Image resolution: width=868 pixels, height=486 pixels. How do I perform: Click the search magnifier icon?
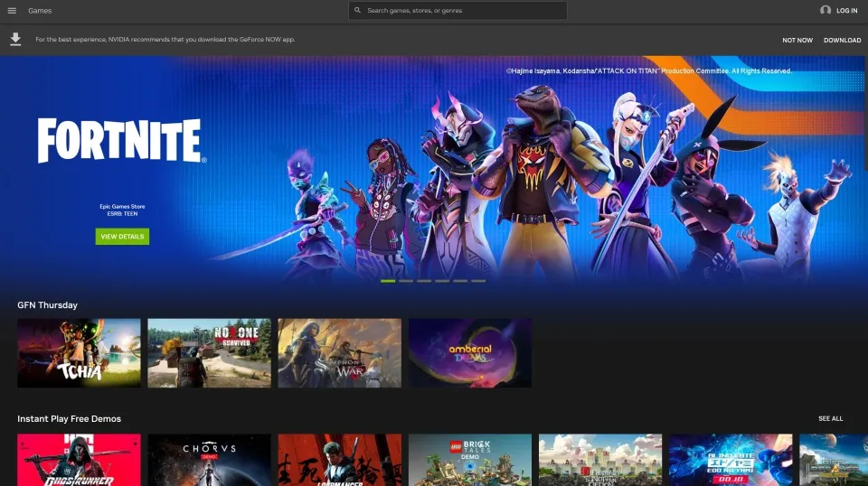(358, 11)
